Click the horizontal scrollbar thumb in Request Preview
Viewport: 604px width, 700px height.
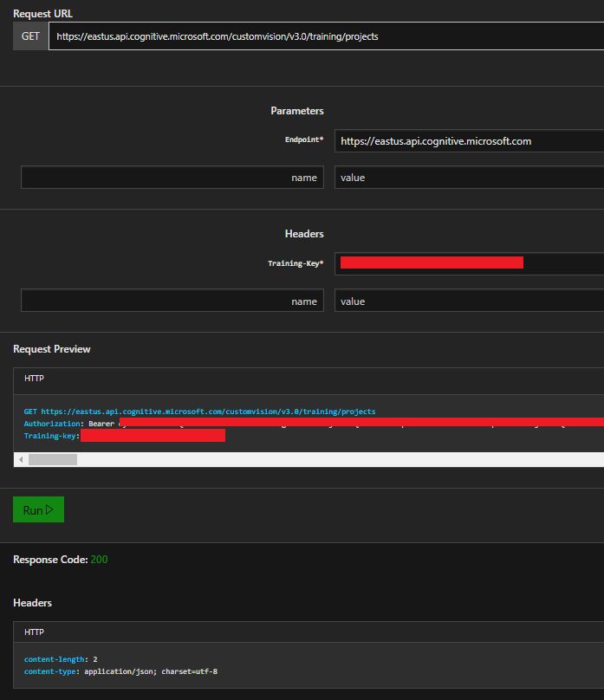[x=53, y=459]
